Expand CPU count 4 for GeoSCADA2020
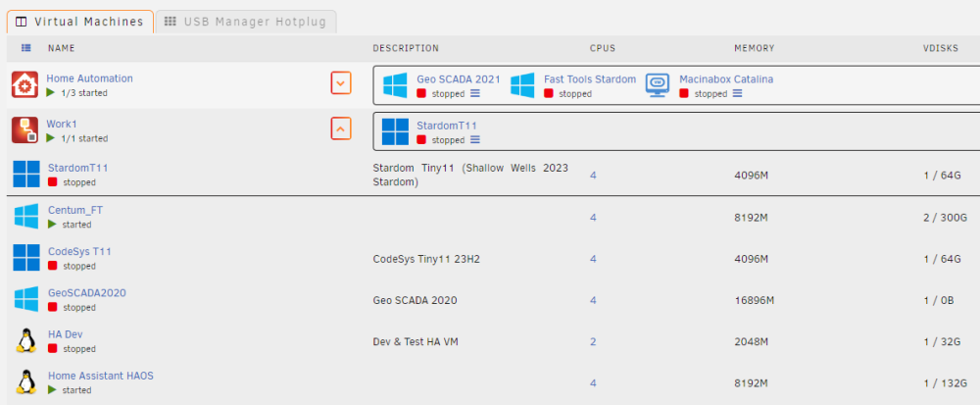The height and width of the screenshot is (405, 980). point(593,301)
